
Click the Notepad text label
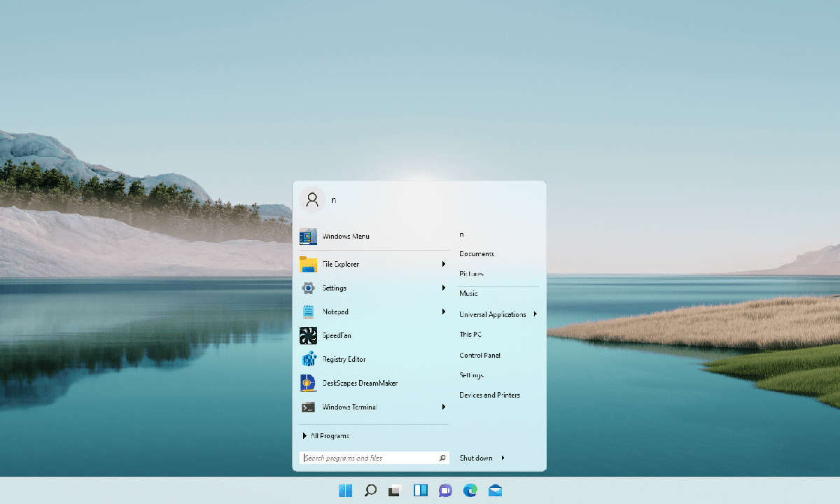pos(335,311)
